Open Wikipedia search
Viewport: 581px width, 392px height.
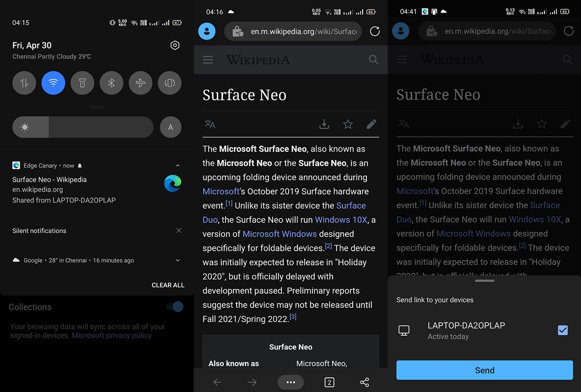(373, 59)
